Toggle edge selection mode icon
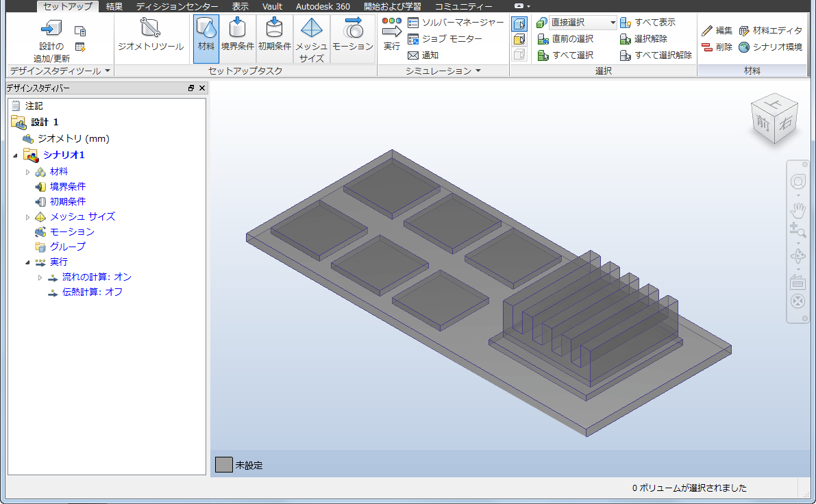This screenshot has height=504, width=816. point(519,54)
